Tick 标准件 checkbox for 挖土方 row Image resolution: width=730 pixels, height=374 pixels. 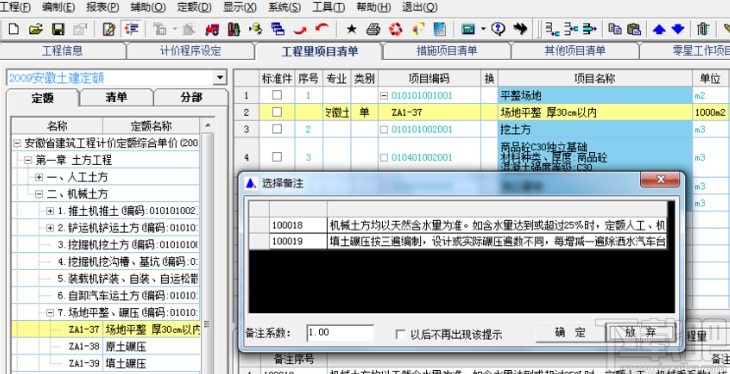(277, 129)
